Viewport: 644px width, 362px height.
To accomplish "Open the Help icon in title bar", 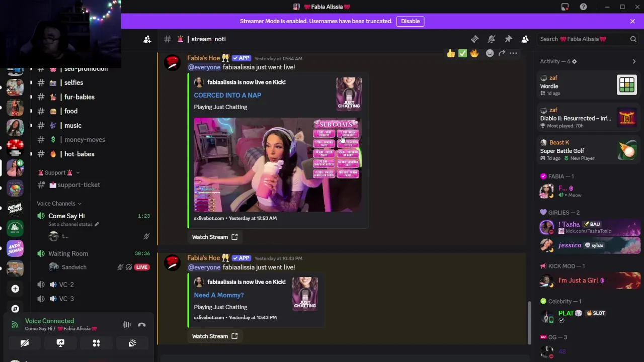I will [x=583, y=7].
